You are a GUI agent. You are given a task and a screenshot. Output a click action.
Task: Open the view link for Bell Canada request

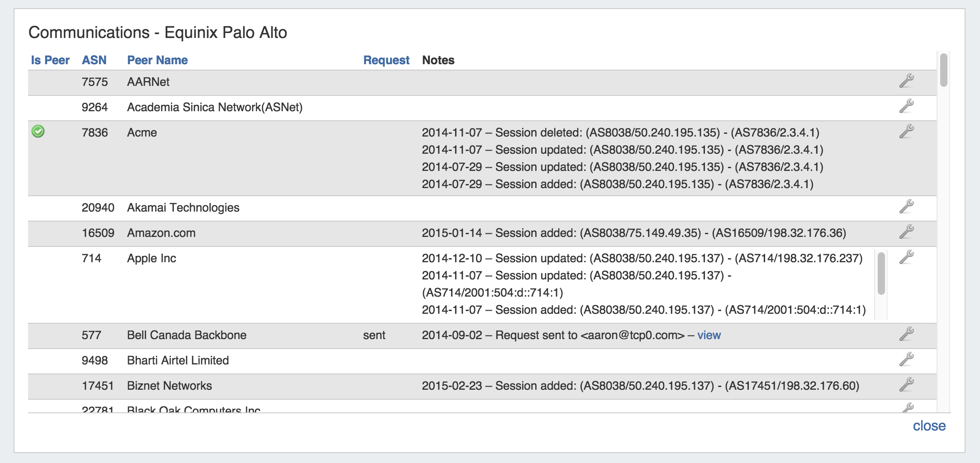click(x=709, y=335)
